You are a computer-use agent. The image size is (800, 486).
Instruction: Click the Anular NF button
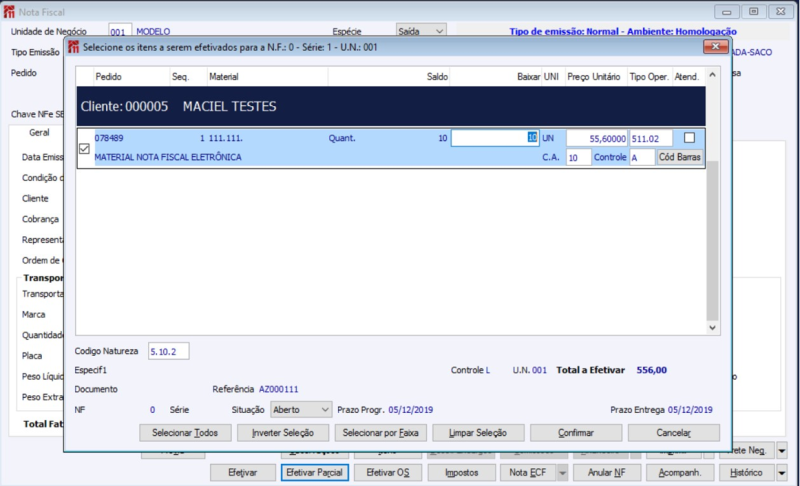coord(607,473)
